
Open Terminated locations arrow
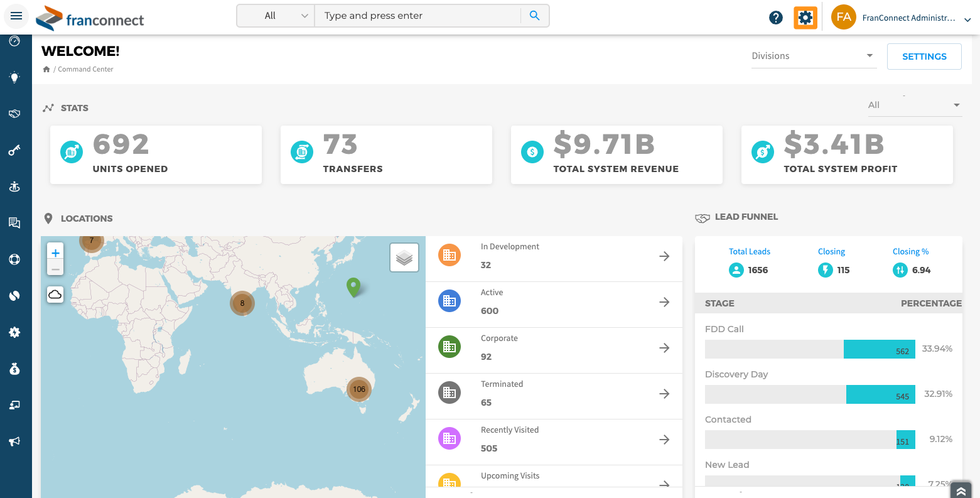pos(664,394)
